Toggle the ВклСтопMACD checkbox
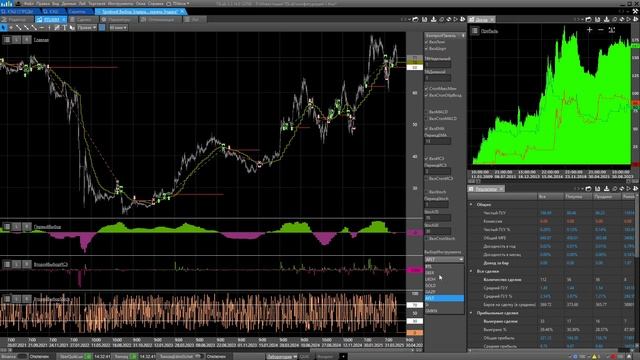The height and width of the screenshot is (360, 640). coord(427,119)
